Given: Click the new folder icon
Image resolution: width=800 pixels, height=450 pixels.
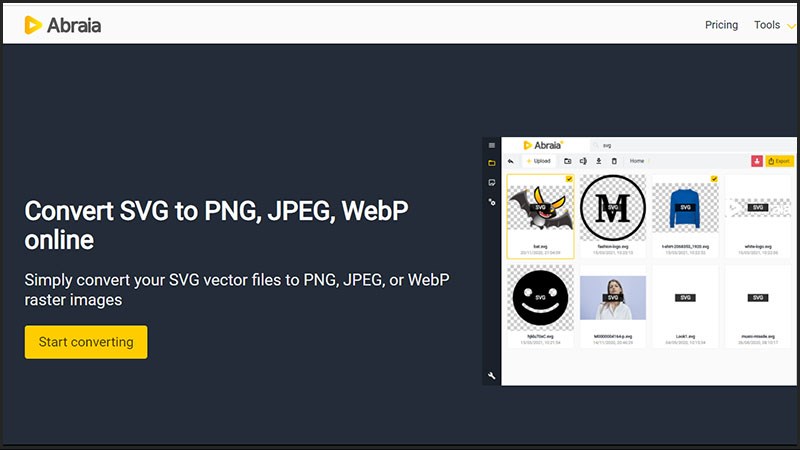Looking at the screenshot, I should [567, 161].
